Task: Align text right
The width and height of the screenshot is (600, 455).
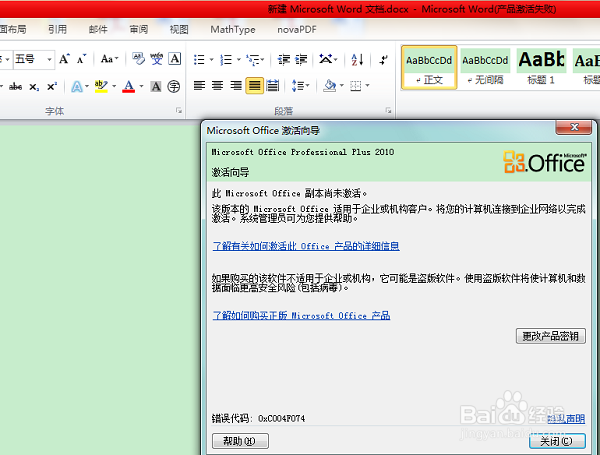Action: (236, 86)
